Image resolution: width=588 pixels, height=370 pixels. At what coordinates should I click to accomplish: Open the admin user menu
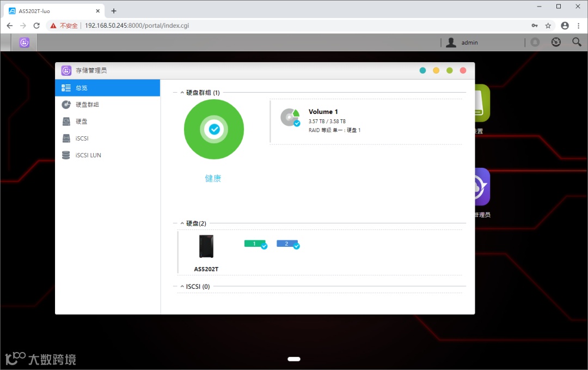pos(463,42)
